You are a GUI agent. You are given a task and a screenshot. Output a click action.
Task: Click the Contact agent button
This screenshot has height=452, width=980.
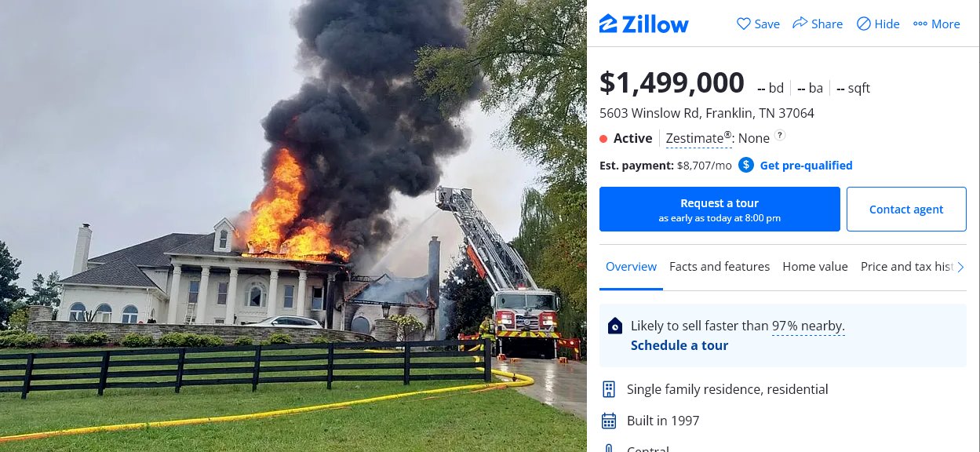pos(906,210)
